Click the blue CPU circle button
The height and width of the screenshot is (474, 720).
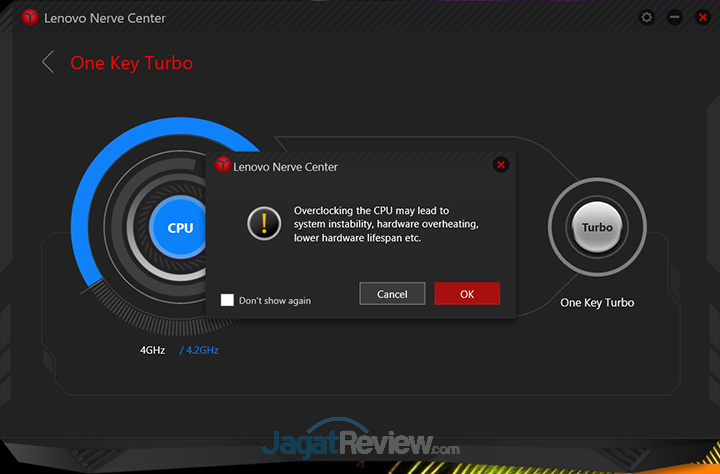[x=180, y=228]
